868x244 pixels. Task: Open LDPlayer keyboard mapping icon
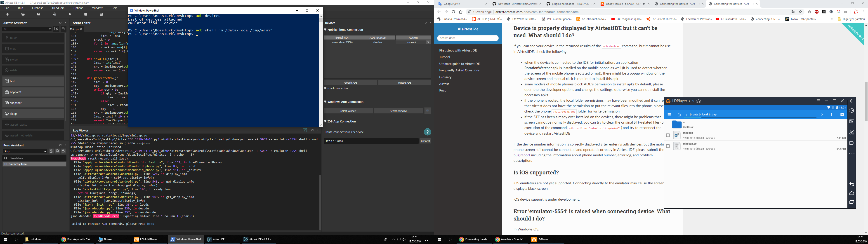(851, 121)
